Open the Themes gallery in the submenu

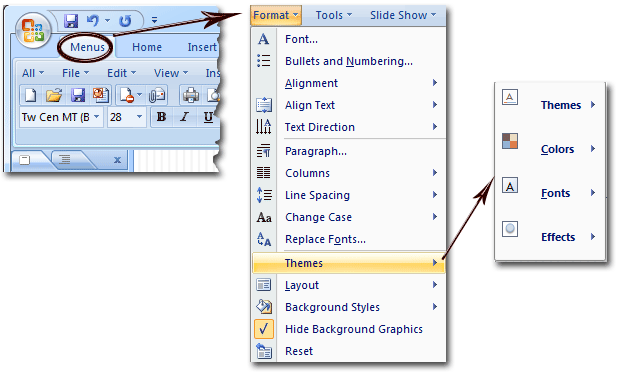(549, 105)
